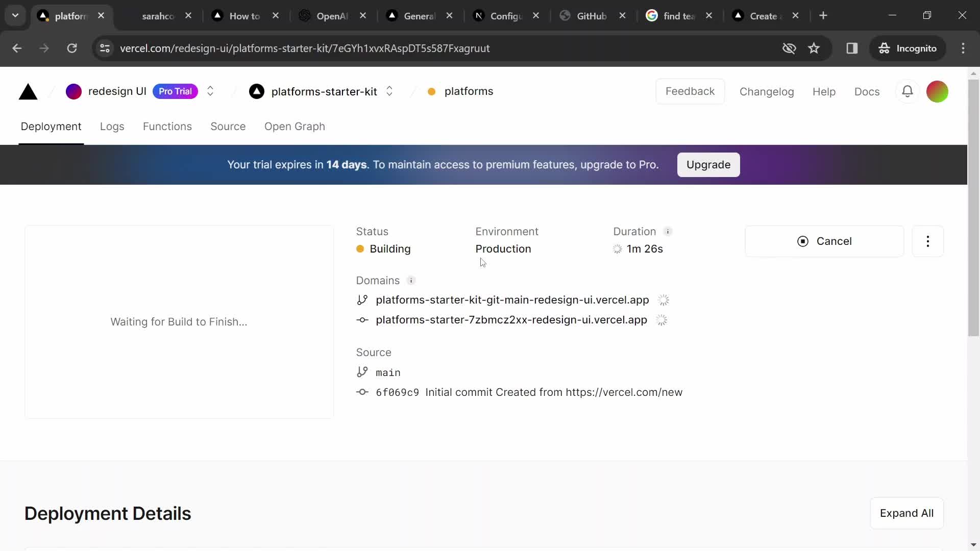Go forward in browser history
This screenshot has height=551, width=980.
pos(44,48)
